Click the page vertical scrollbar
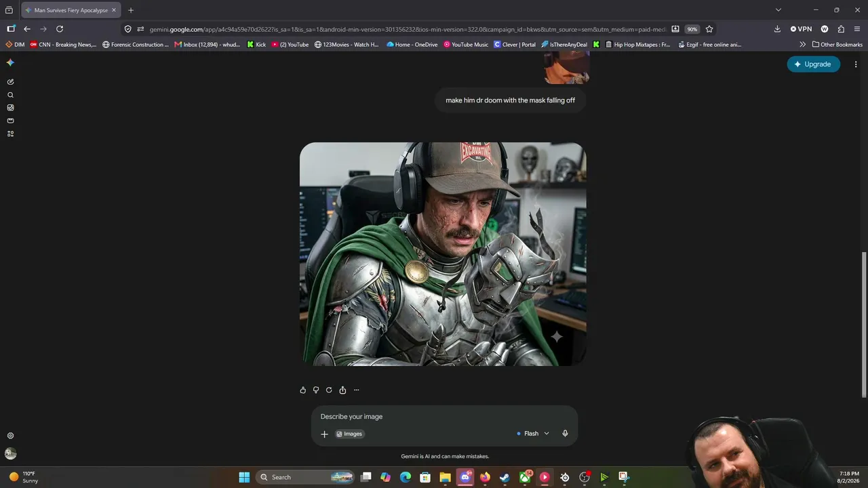Image resolution: width=868 pixels, height=488 pixels. pos(864,325)
